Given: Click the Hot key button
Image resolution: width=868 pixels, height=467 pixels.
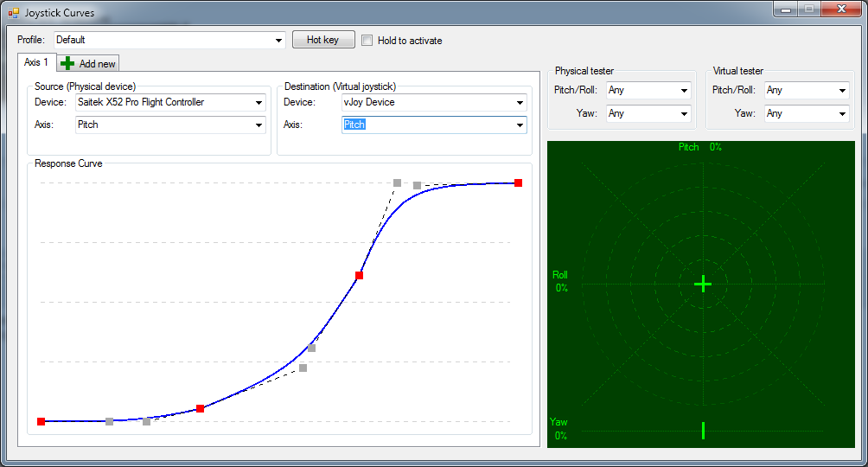Looking at the screenshot, I should coord(323,39).
